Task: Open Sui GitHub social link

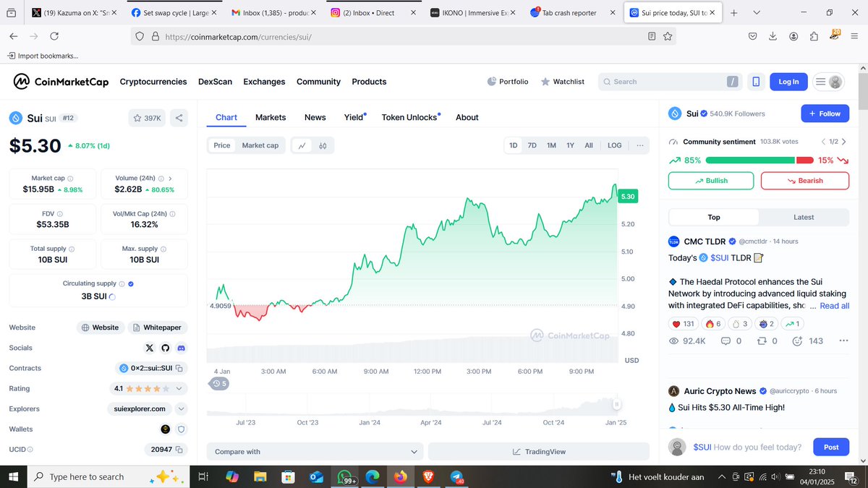Action: (166, 348)
